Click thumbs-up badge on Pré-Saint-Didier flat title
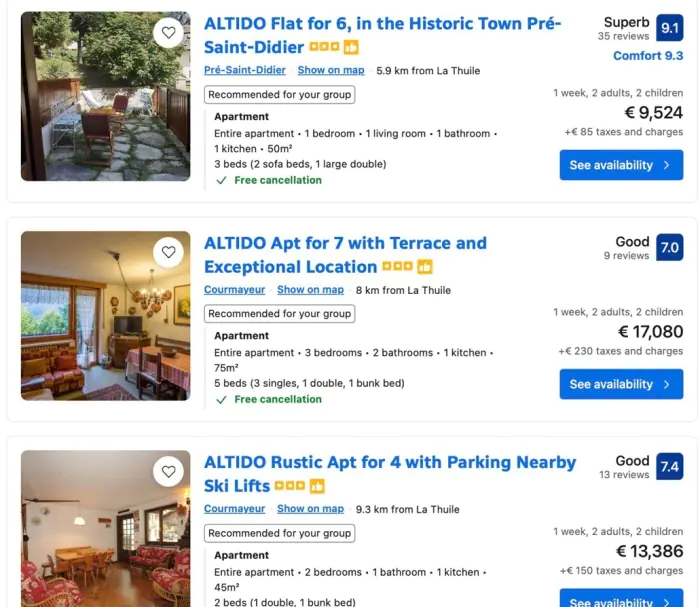 point(351,48)
